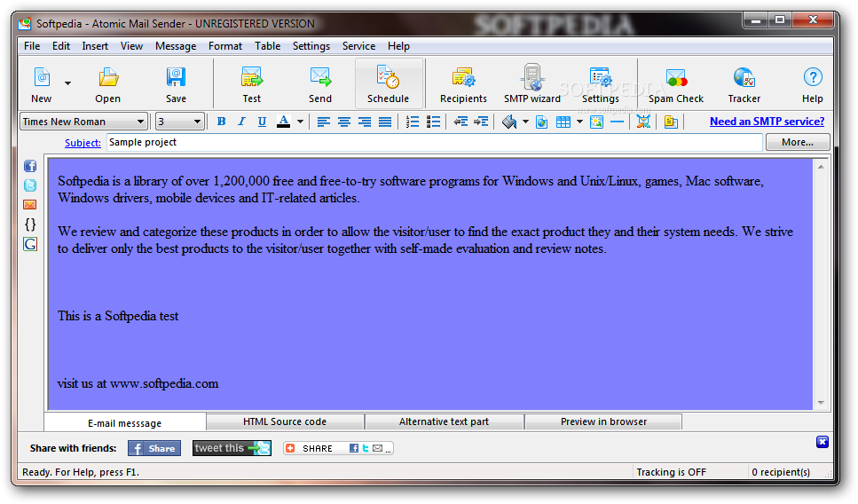Open the dropdown arrow next to New
The width and height of the screenshot is (858, 504).
point(67,83)
